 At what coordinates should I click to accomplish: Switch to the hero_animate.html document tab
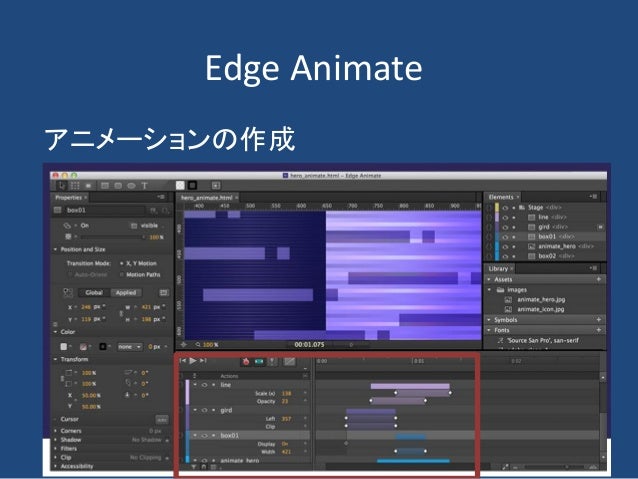[206, 198]
